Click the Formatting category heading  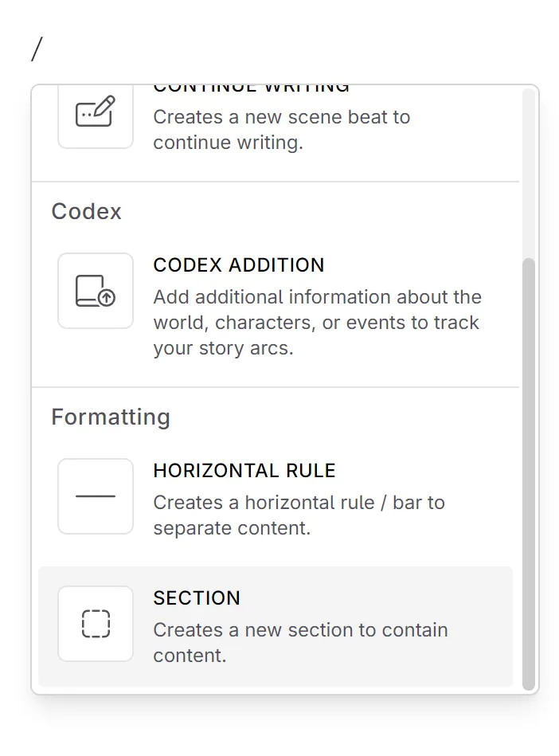point(111,417)
